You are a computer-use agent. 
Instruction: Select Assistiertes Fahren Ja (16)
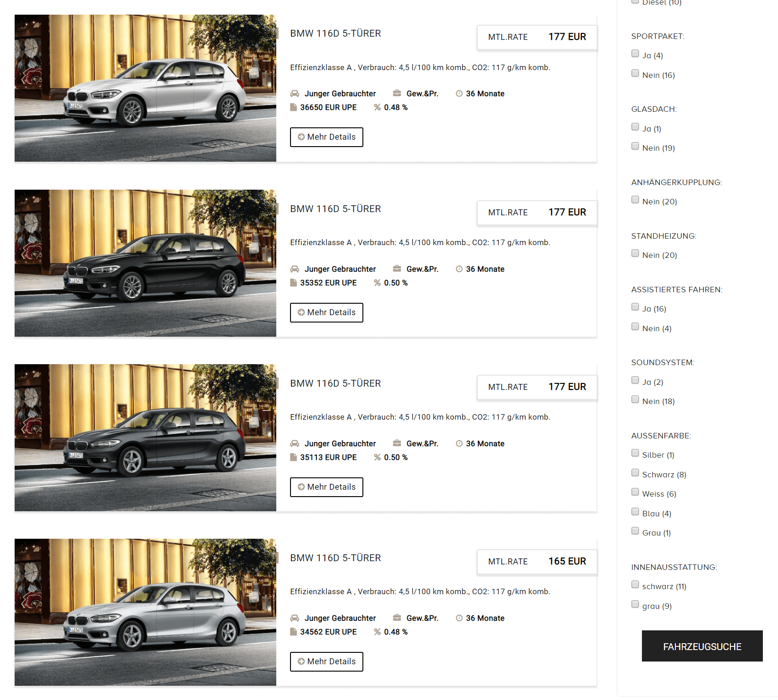635,307
